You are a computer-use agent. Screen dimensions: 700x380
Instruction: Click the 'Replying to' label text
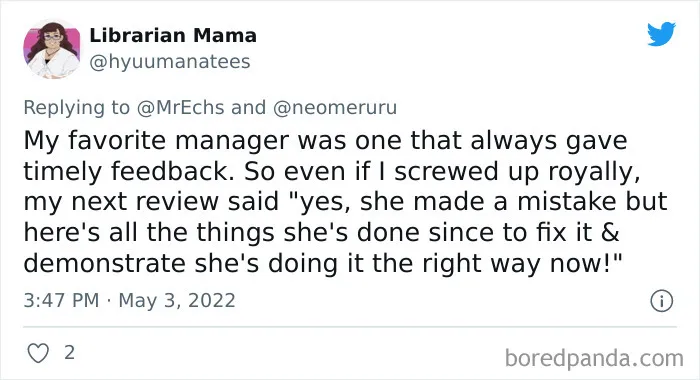tap(76, 108)
